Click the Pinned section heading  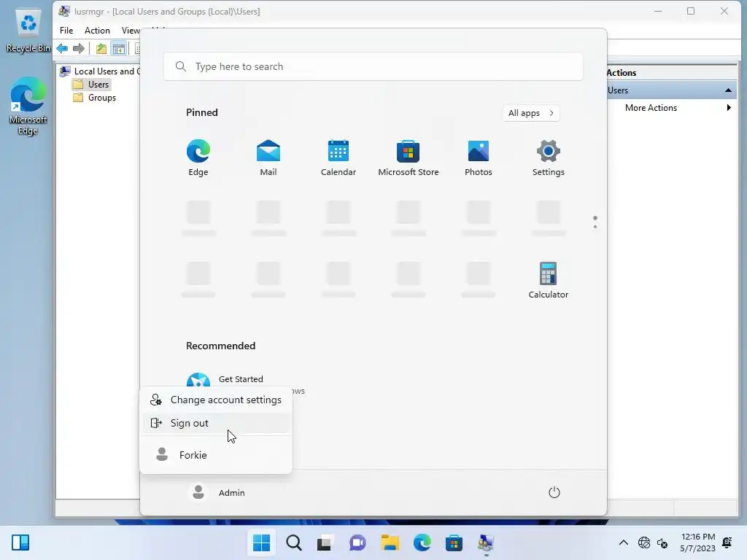point(202,112)
